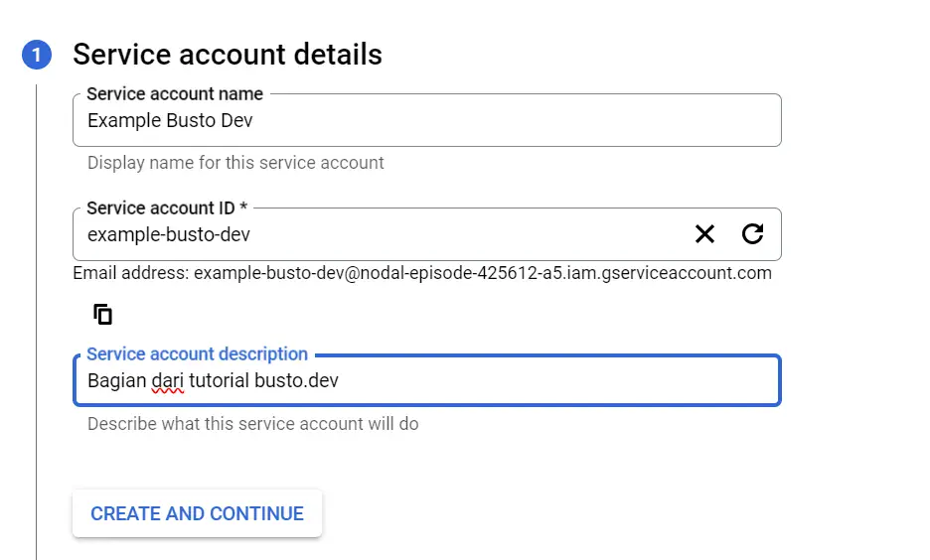
Task: Focus the Service account ID input
Action: coord(380,234)
